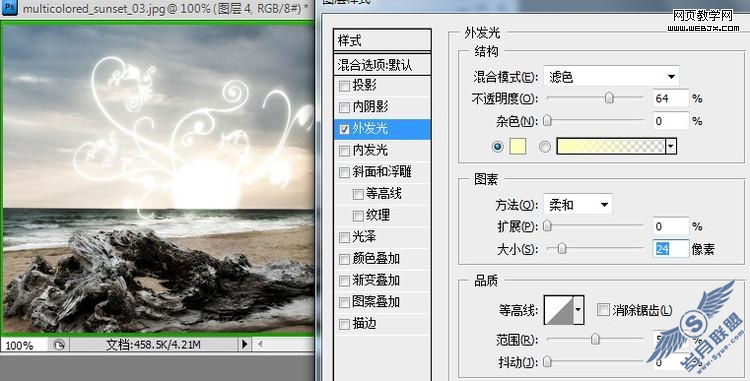Expand the contour picker dropdown arrow

pyautogui.click(x=578, y=310)
